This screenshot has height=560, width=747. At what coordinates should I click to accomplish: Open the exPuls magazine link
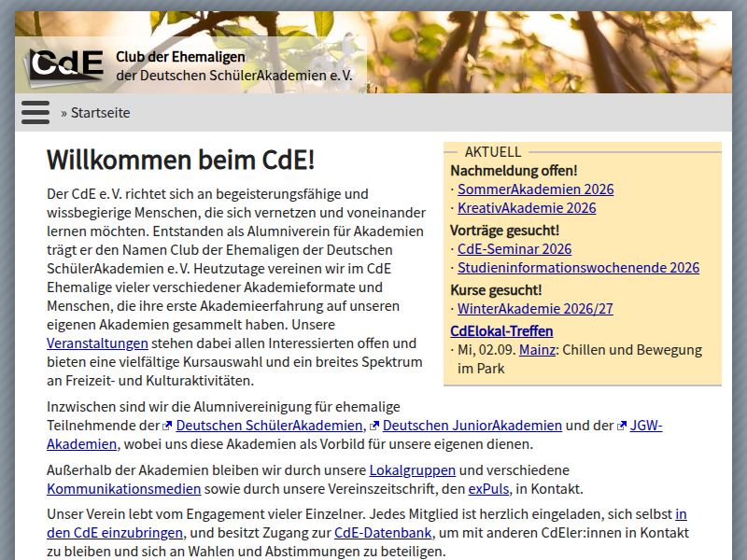point(488,489)
